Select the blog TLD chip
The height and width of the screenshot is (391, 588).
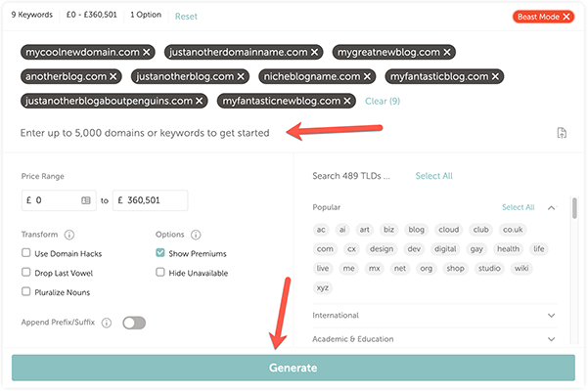coord(416,230)
